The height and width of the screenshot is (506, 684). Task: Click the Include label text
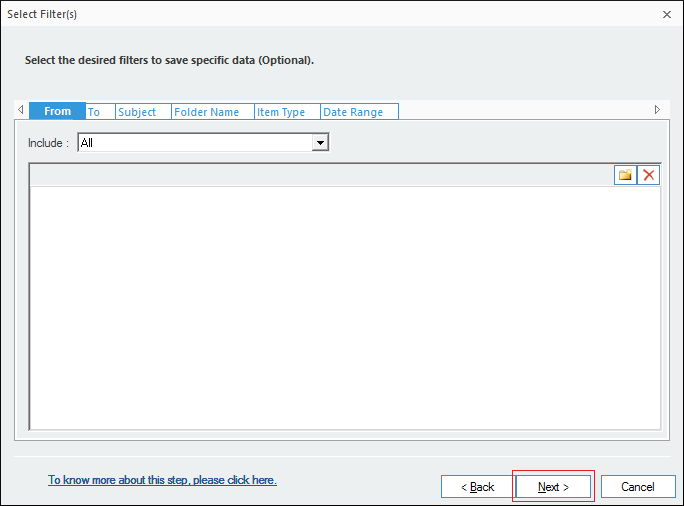tap(48, 143)
